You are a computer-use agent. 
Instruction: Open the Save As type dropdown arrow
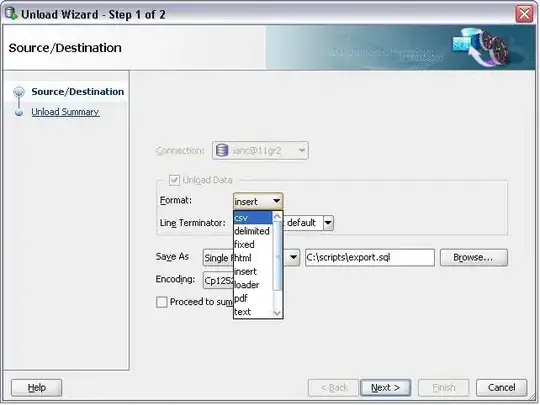[x=293, y=258]
